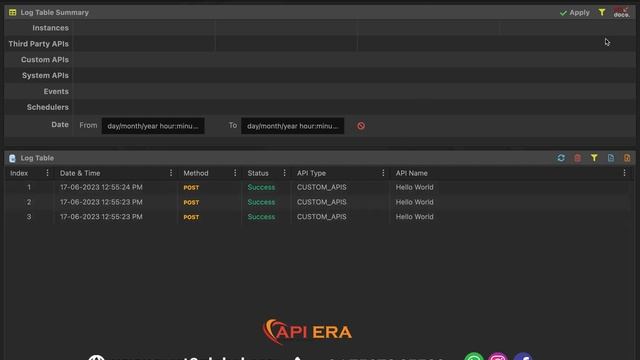
Task: Click the Instances filter label
Action: [x=51, y=28]
